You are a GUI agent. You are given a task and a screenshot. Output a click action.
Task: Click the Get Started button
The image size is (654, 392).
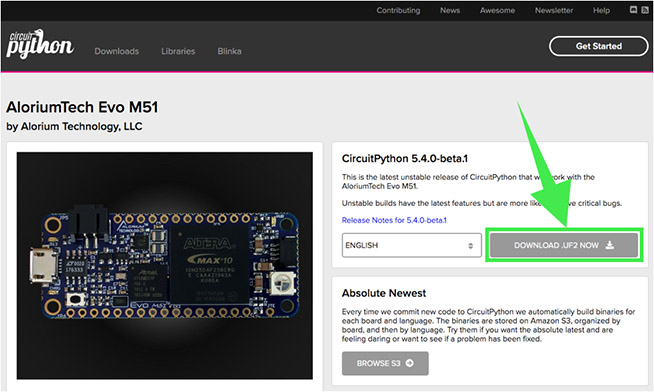coord(599,46)
